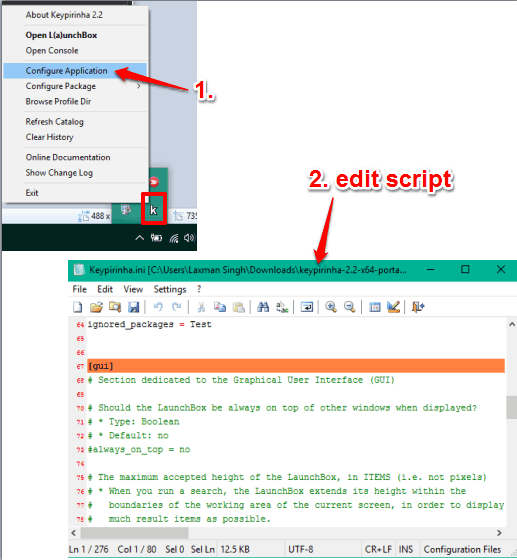Screen dimensions: 517x560
Task: Open the Edit menu
Action: point(105,289)
